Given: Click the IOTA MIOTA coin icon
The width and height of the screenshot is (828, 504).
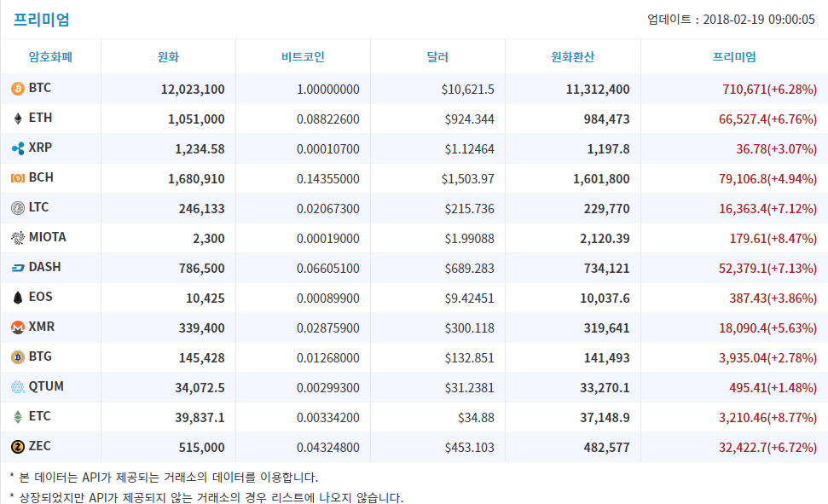Looking at the screenshot, I should pos(17,238).
